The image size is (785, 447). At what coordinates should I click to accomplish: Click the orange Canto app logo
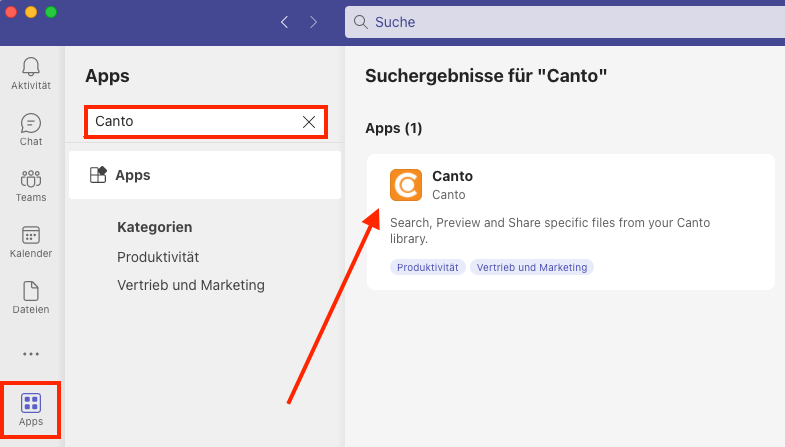406,185
